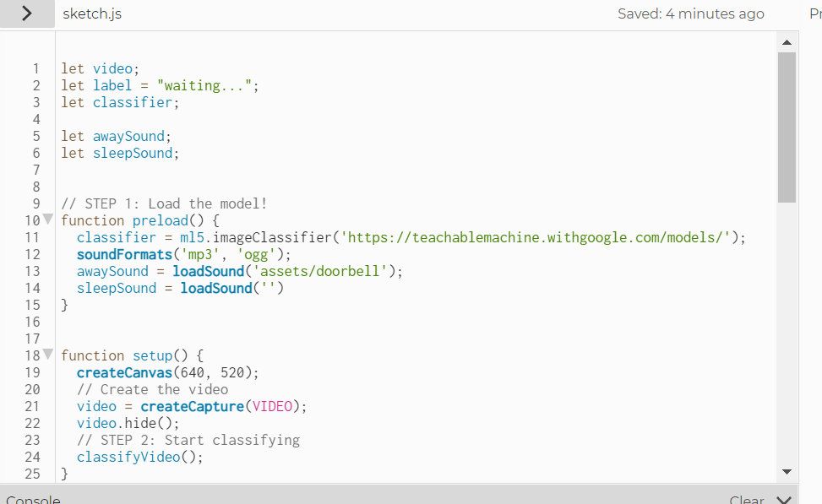
Task: Click the Clear console button
Action: (x=747, y=500)
